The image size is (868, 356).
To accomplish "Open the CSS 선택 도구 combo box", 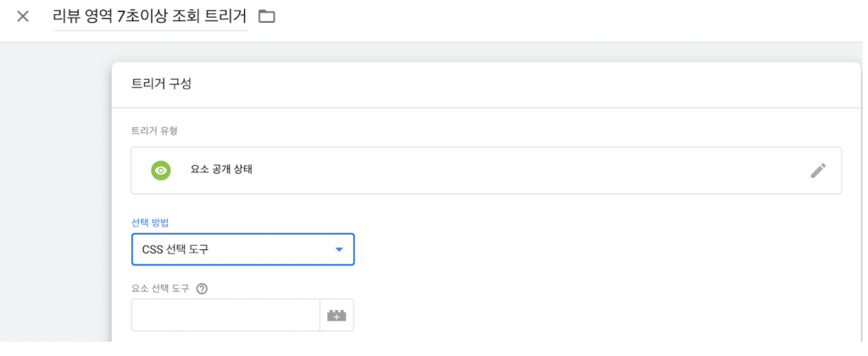I will tap(242, 250).
